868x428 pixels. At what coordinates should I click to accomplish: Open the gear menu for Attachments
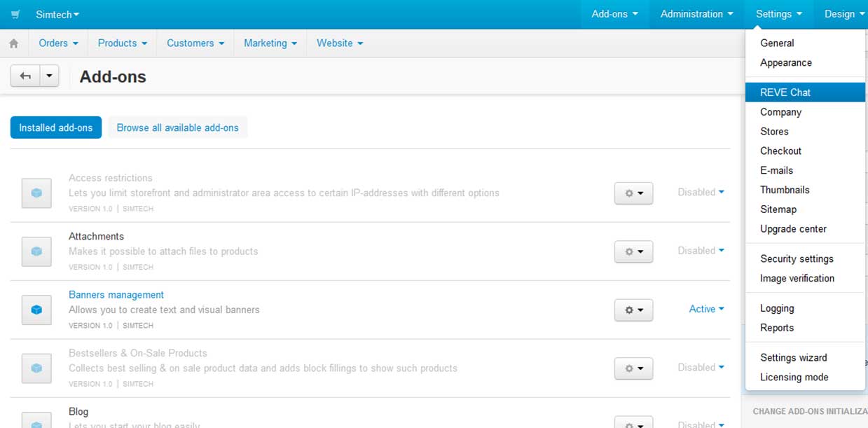[633, 251]
